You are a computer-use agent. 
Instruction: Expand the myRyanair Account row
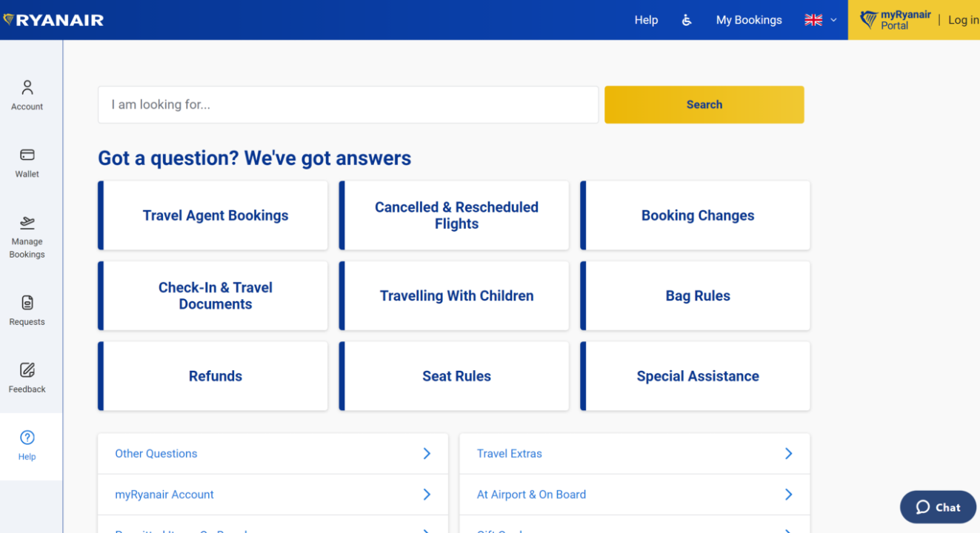point(273,495)
